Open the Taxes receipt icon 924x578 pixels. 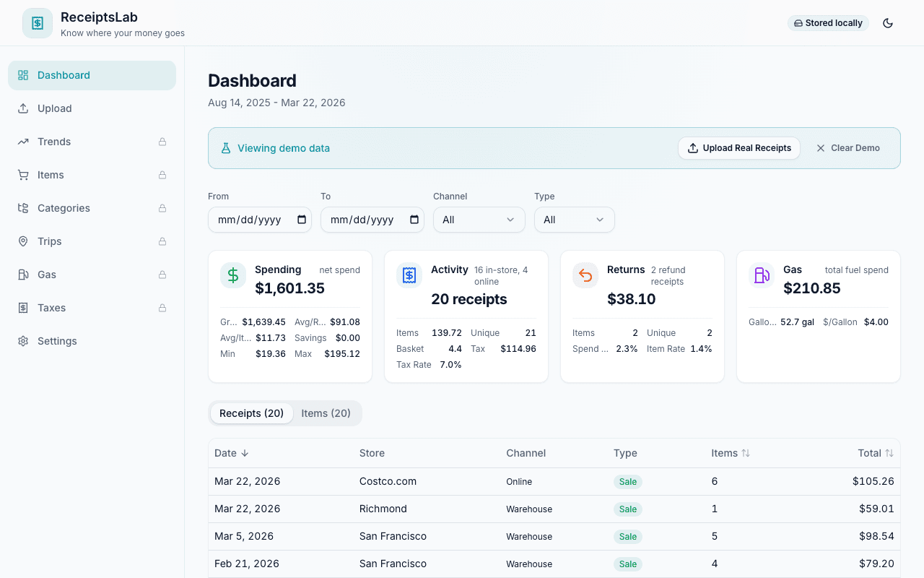tap(23, 307)
